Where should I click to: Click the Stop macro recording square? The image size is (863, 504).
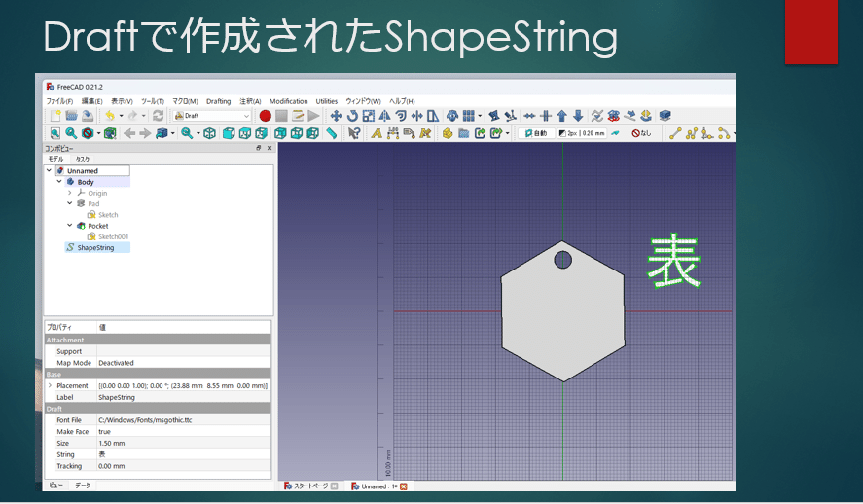tap(281, 116)
